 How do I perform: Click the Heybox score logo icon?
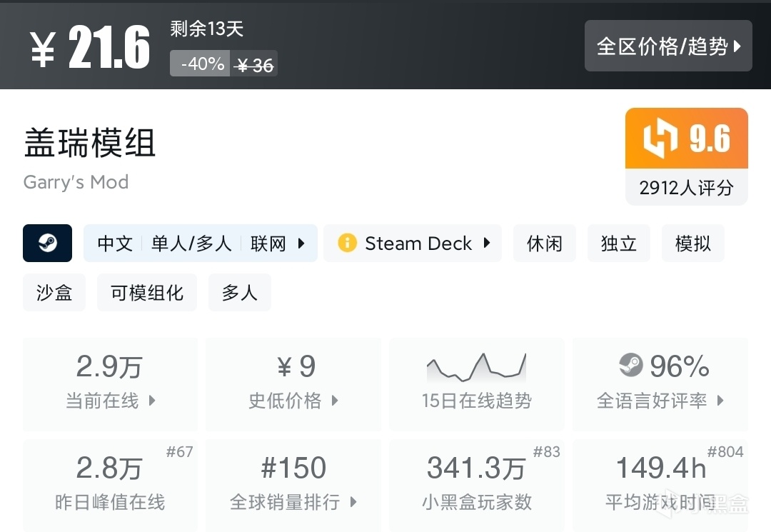pos(660,139)
